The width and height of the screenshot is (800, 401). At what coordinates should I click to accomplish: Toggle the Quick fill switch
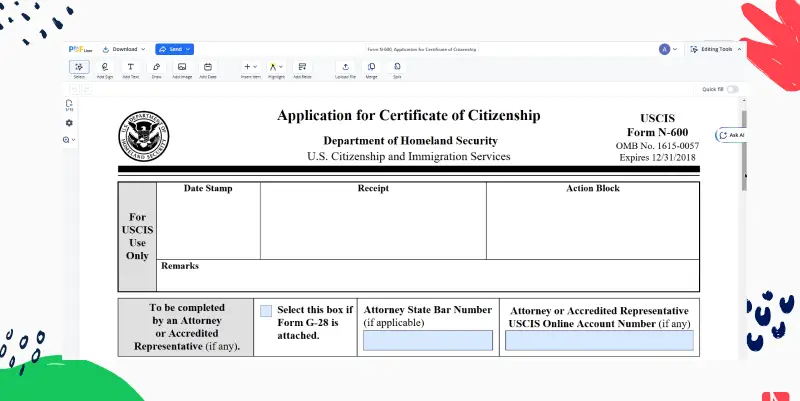(732, 89)
